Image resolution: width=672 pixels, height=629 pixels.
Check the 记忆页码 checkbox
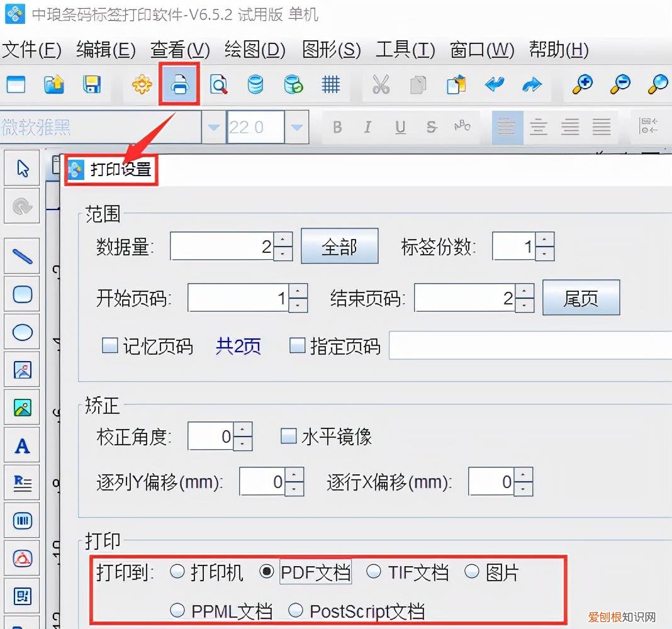click(x=111, y=345)
